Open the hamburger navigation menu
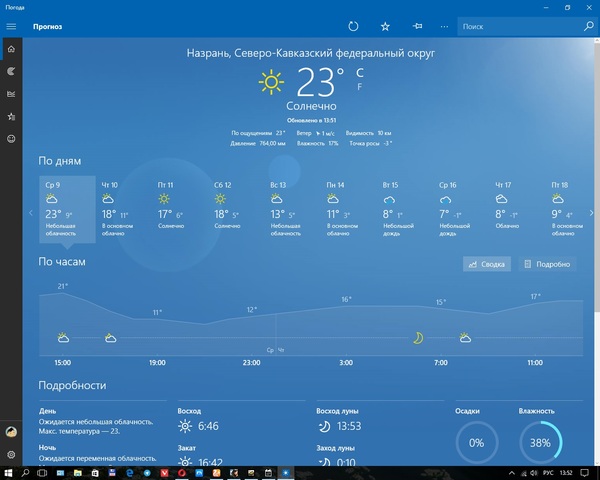The width and height of the screenshot is (600, 480). 11,26
